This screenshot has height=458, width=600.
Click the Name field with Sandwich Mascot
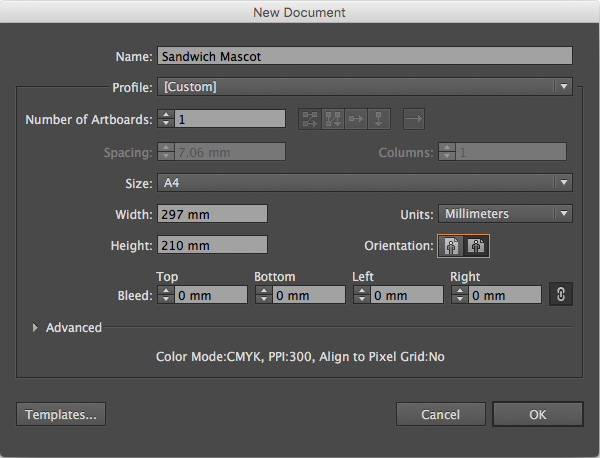365,56
